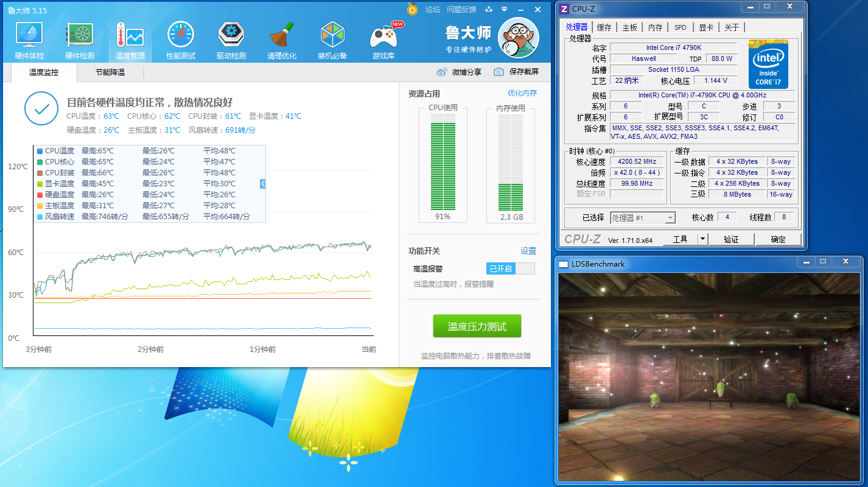
Task: Click the 鲁大师 cartoon avatar
Action: [x=519, y=38]
